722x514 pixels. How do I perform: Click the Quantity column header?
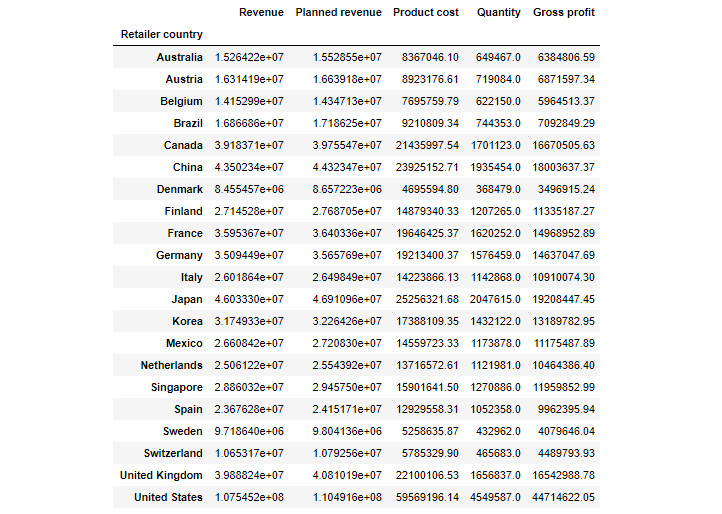pyautogui.click(x=499, y=13)
